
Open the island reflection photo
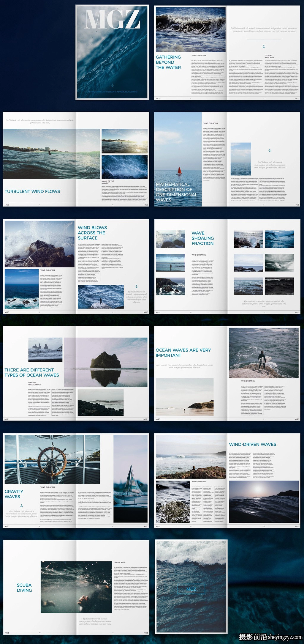point(106,362)
